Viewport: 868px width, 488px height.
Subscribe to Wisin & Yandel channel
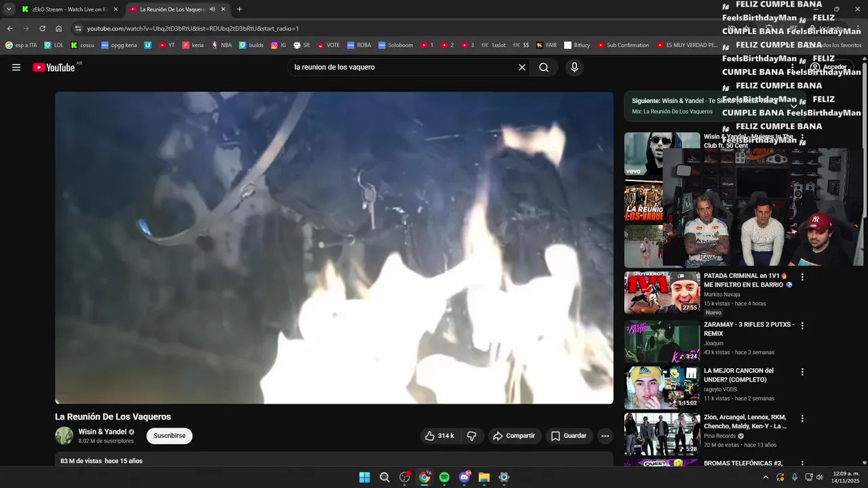[170, 436]
